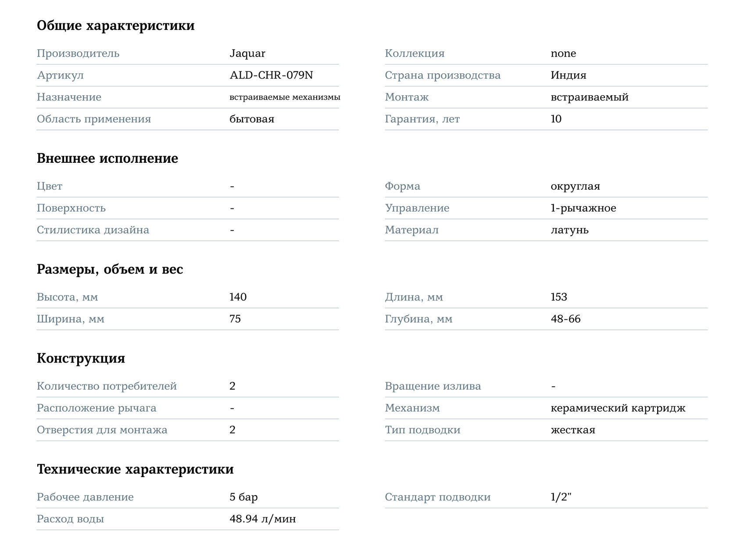Viewport: 737px width, 560px height.
Task: Select the shape value "округлая"
Action: pos(575,187)
